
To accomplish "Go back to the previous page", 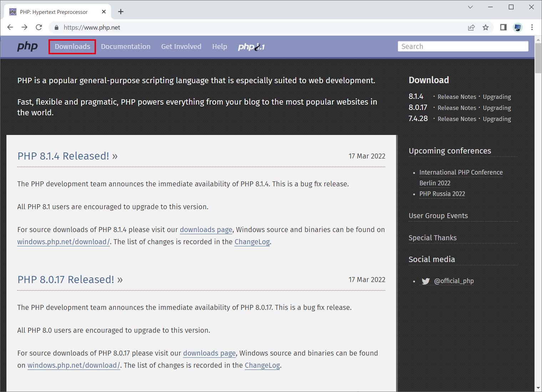I will [x=10, y=27].
